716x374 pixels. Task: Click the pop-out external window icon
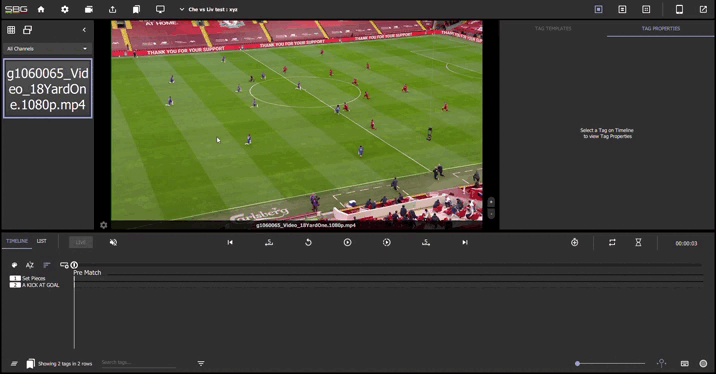coord(703,9)
